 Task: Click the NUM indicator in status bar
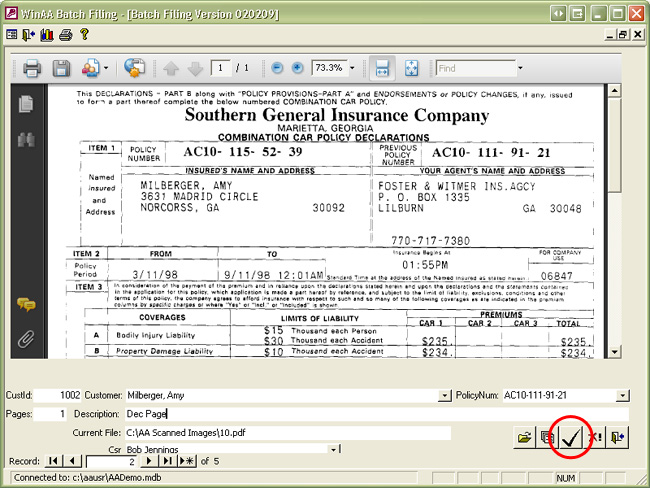[x=565, y=478]
